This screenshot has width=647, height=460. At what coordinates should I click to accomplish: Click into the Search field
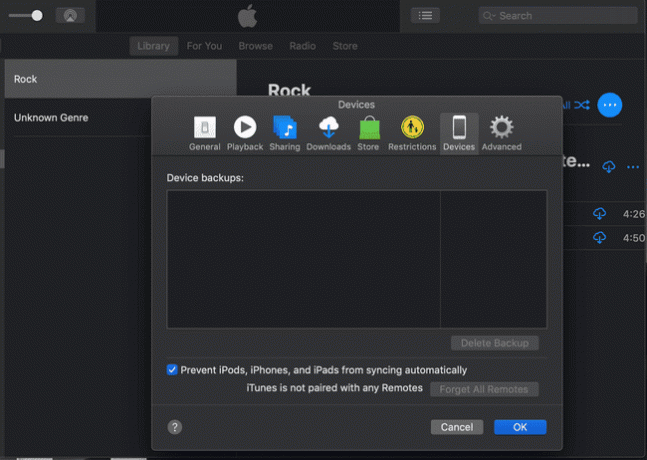[x=558, y=16]
